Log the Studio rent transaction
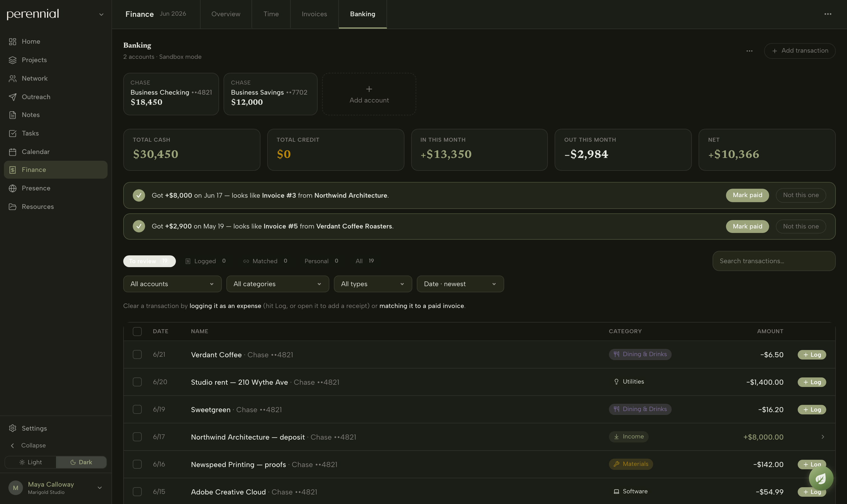This screenshot has height=504, width=847. pos(812,382)
